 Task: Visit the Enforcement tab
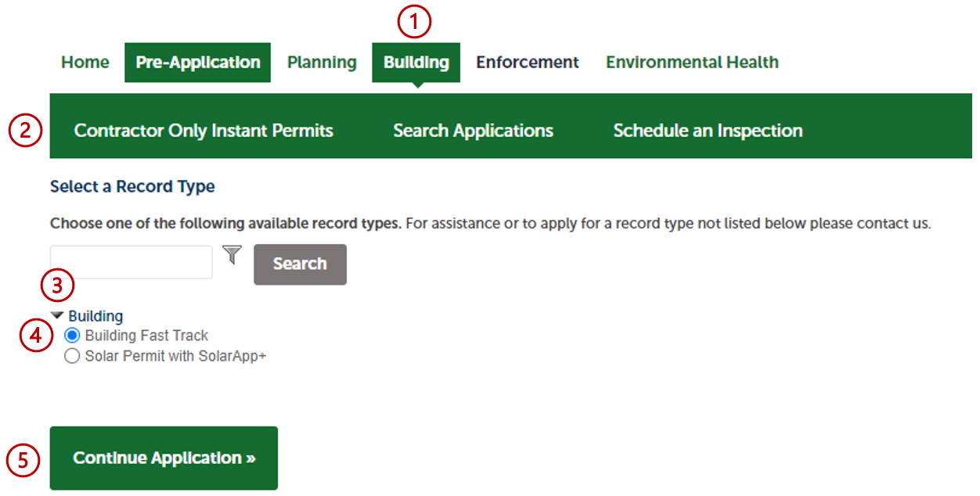point(527,62)
